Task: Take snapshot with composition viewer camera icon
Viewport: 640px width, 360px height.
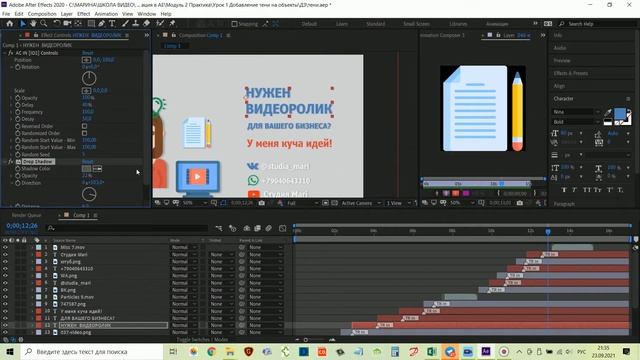Action: point(262,203)
